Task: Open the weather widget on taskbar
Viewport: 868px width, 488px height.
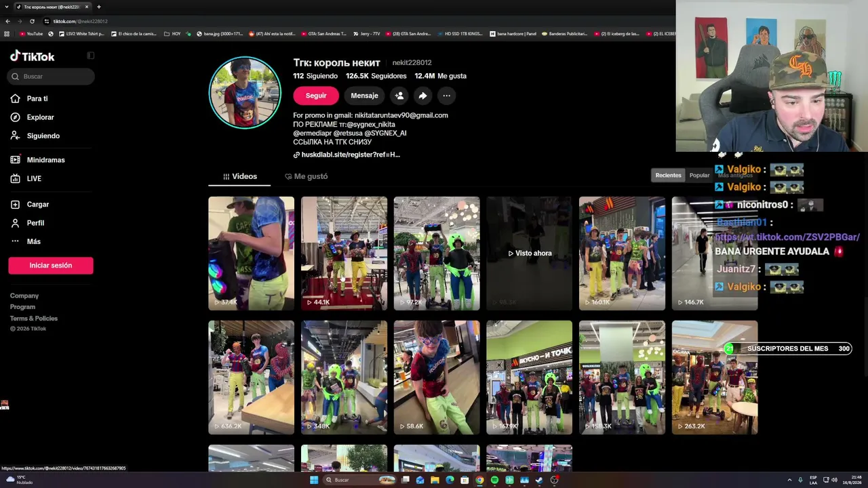Action: (x=19, y=480)
